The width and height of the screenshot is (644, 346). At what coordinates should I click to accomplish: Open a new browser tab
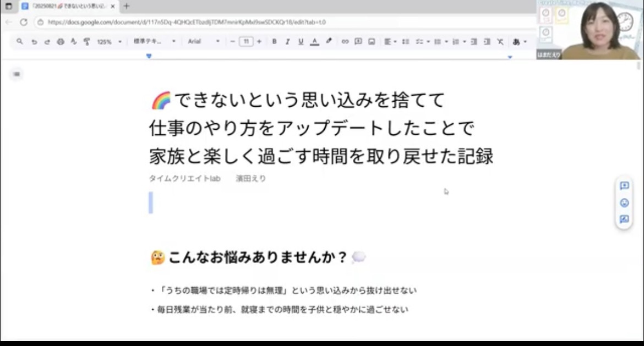(126, 7)
